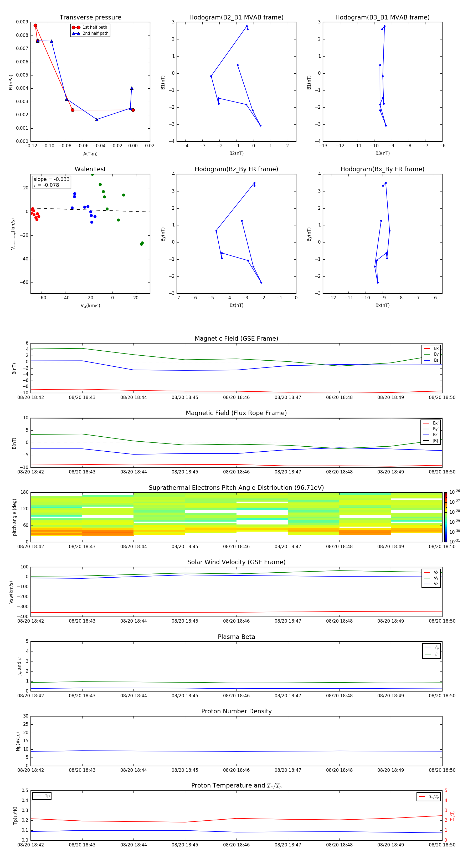Click the 'Vz' legend entry
This screenshot has width=473, height=868.
click(431, 584)
